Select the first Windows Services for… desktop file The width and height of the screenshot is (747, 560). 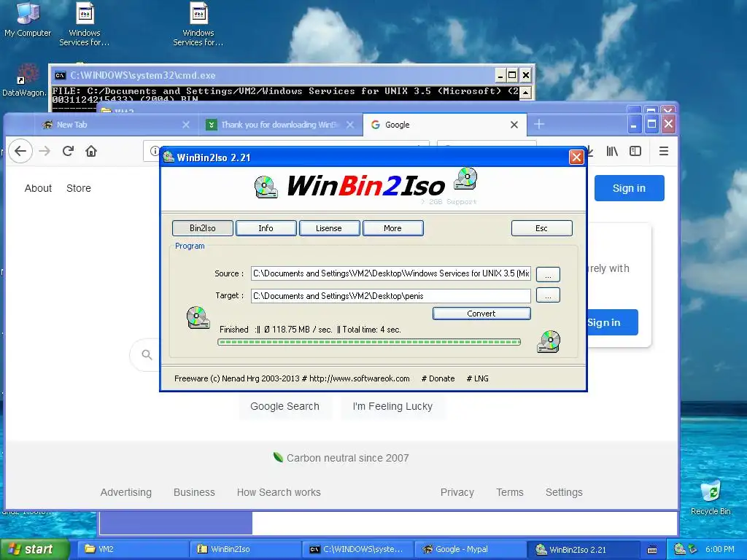85,24
